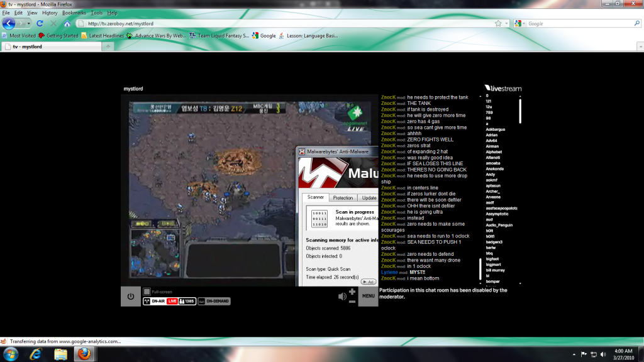Stop loading the page
Screen dimensions: 644x362
(53, 23)
